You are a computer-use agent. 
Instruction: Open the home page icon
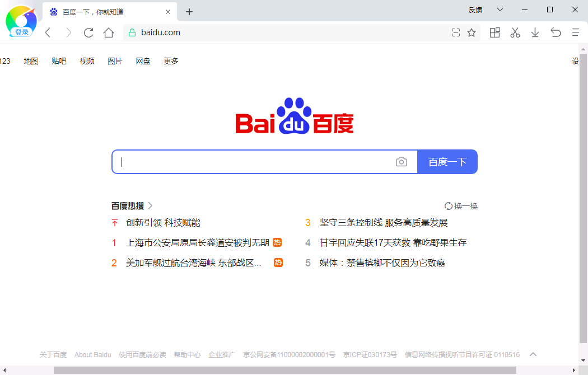109,32
